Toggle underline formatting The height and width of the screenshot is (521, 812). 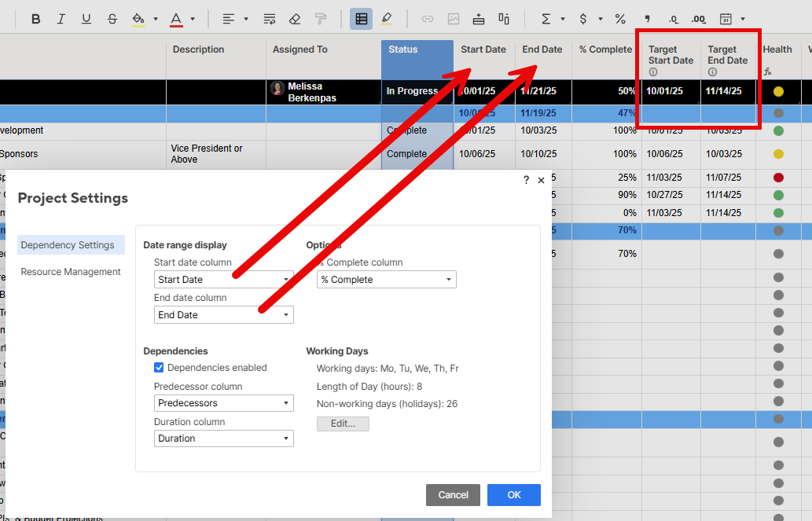[x=86, y=19]
